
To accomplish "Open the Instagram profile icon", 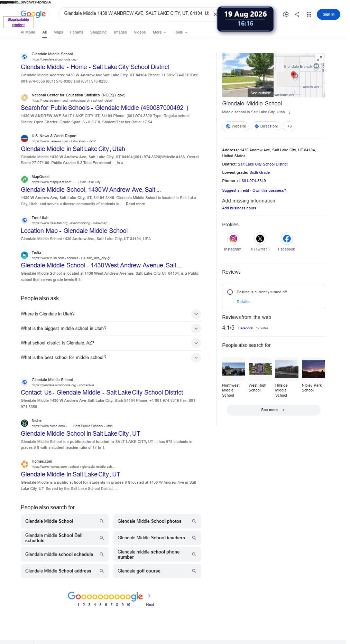I will pyautogui.click(x=233, y=238).
